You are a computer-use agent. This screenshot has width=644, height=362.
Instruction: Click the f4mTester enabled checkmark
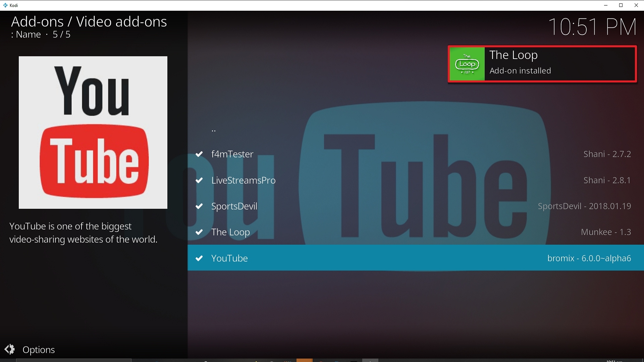tap(199, 154)
